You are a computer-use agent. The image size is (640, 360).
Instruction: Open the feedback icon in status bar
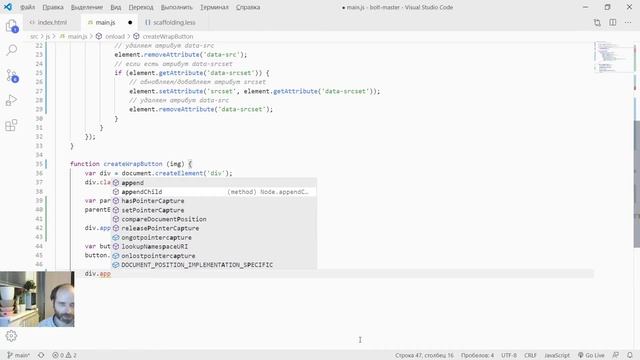pos(616,355)
